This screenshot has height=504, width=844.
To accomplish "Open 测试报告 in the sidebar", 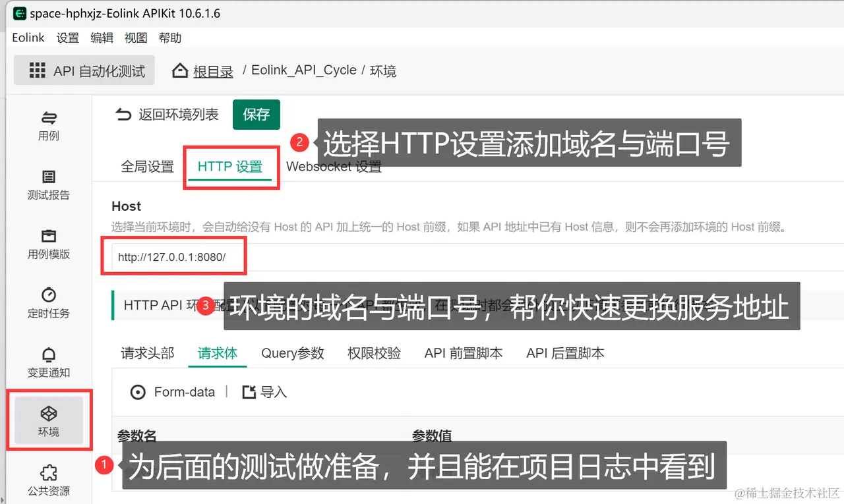I will (49, 185).
